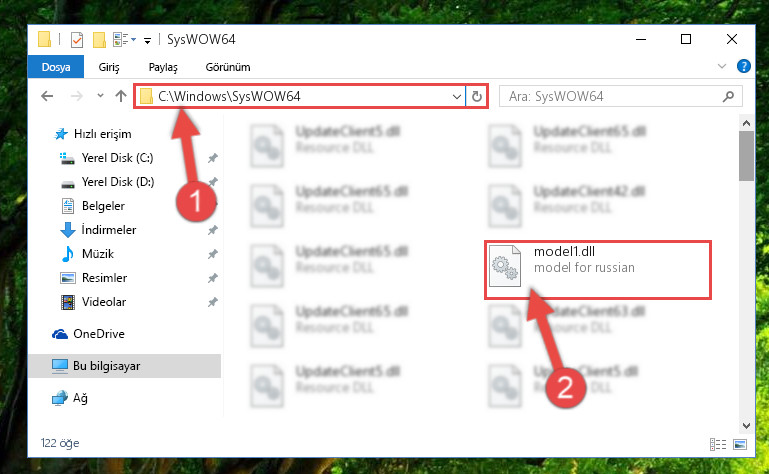769x474 pixels.
Task: Click the Back navigation arrow
Action: coord(47,96)
